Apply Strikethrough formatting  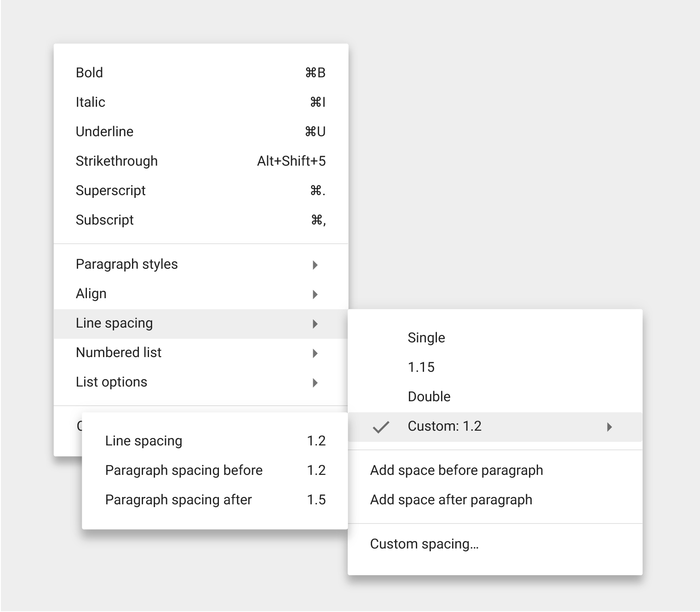click(x=116, y=161)
